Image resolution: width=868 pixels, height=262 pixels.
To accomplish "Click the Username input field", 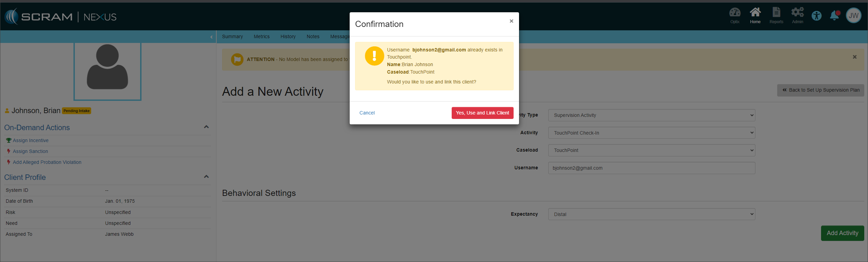I will [651, 168].
